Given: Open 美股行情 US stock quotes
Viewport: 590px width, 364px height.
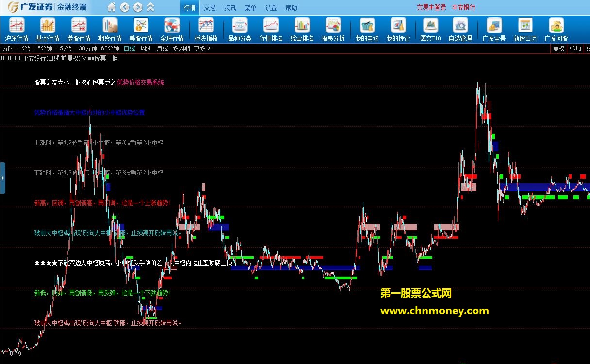Looking at the screenshot, I should 141,30.
